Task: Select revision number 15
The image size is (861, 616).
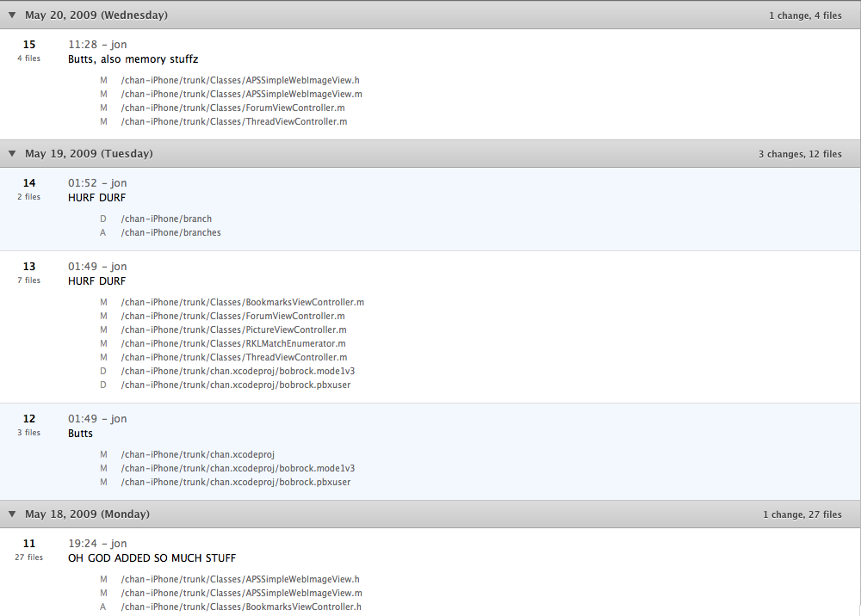Action: click(x=29, y=44)
